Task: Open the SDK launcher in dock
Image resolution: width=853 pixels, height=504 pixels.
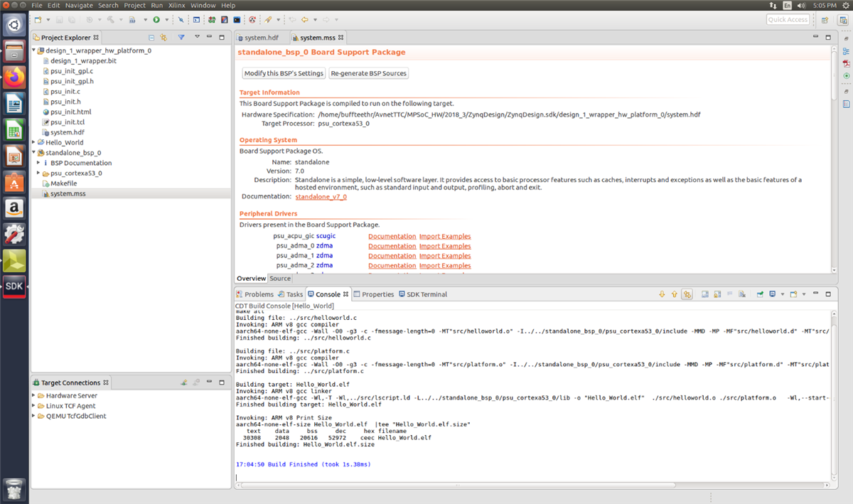Action: (14, 286)
